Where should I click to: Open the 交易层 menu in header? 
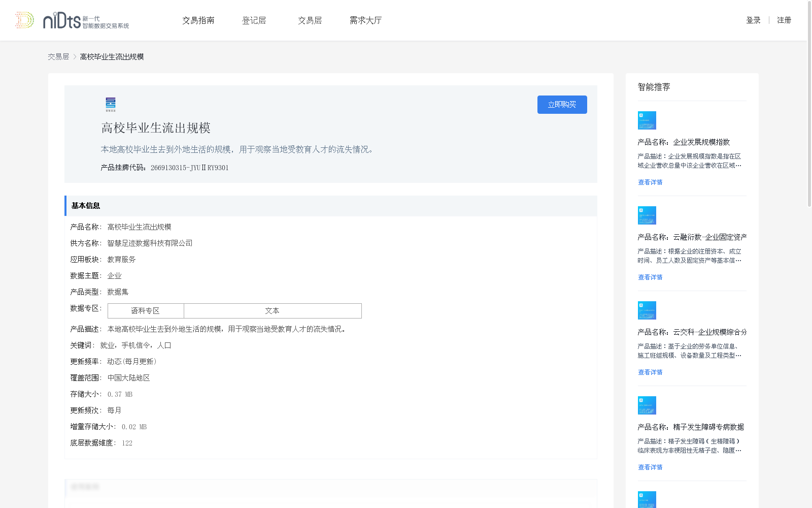point(310,20)
